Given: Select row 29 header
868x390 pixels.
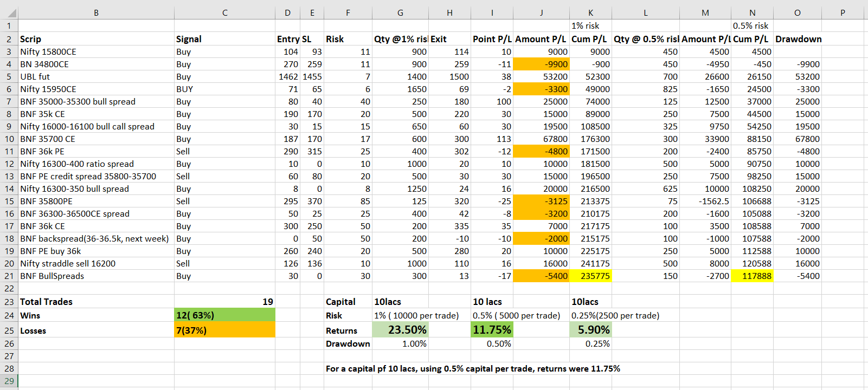Looking at the screenshot, I should coord(9,381).
